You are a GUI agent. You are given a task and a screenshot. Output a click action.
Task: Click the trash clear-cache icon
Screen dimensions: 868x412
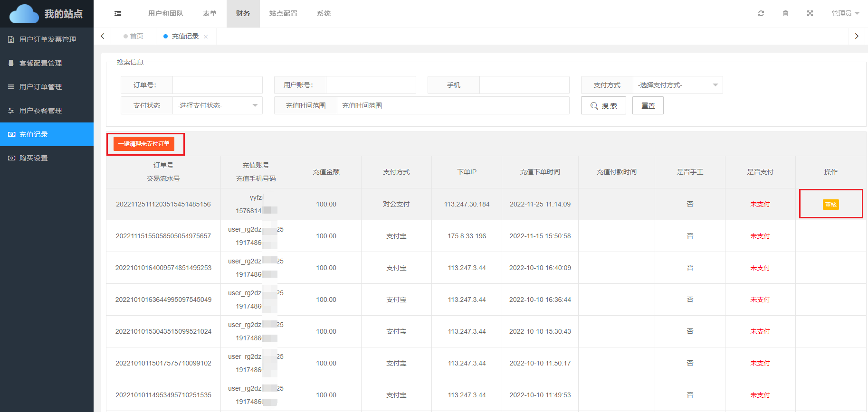[785, 13]
